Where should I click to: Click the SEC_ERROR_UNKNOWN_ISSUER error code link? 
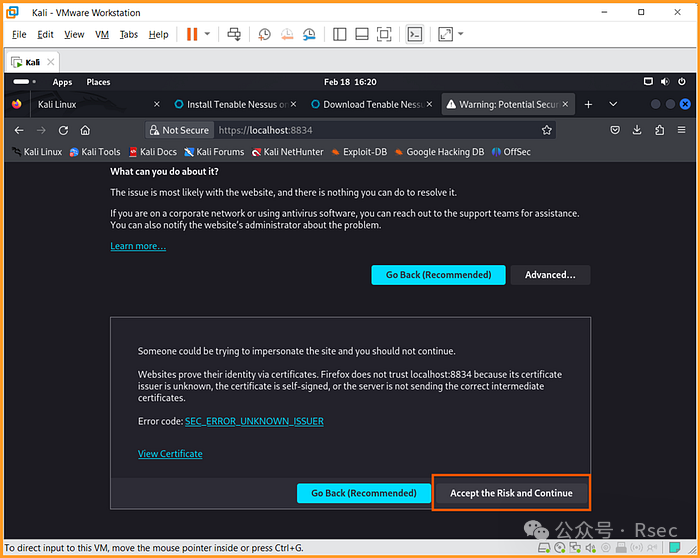tap(254, 422)
